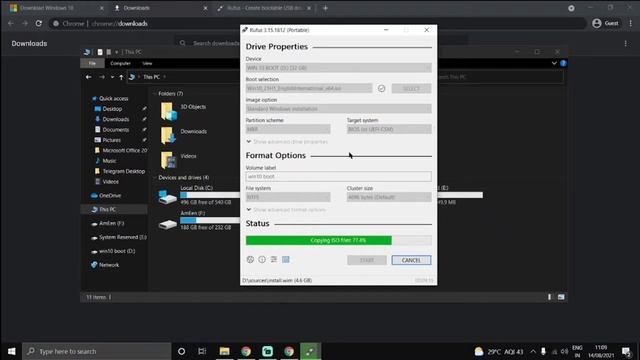Select the Local Disk (C:) drive icon
The width and height of the screenshot is (640, 360).
pos(168,197)
